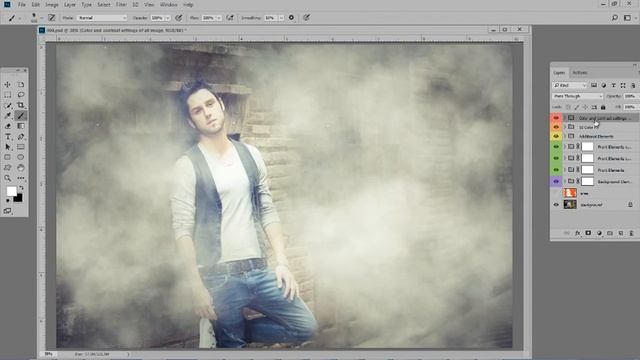Open the Image menu

[51, 4]
